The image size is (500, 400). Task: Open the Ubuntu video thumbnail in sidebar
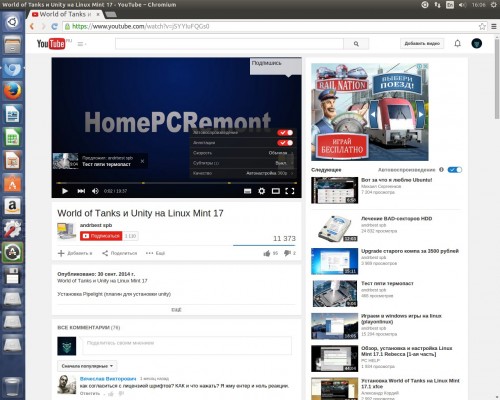335,190
